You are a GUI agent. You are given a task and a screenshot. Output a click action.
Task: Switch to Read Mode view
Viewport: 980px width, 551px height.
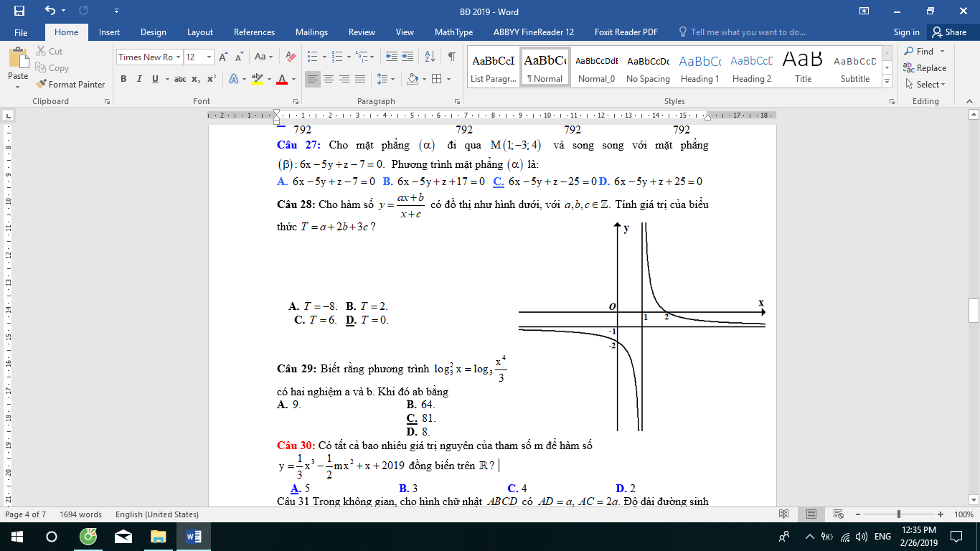(783, 514)
